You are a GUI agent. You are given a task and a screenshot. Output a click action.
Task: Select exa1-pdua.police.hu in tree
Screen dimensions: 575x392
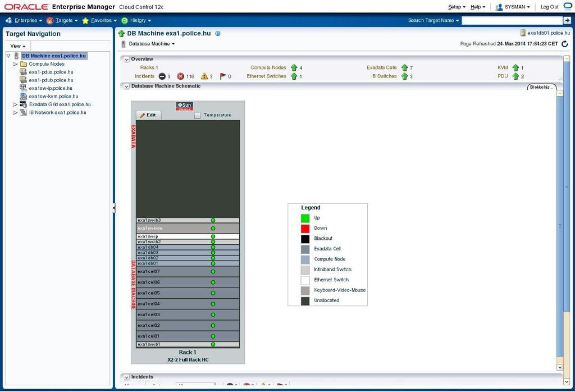coord(51,72)
